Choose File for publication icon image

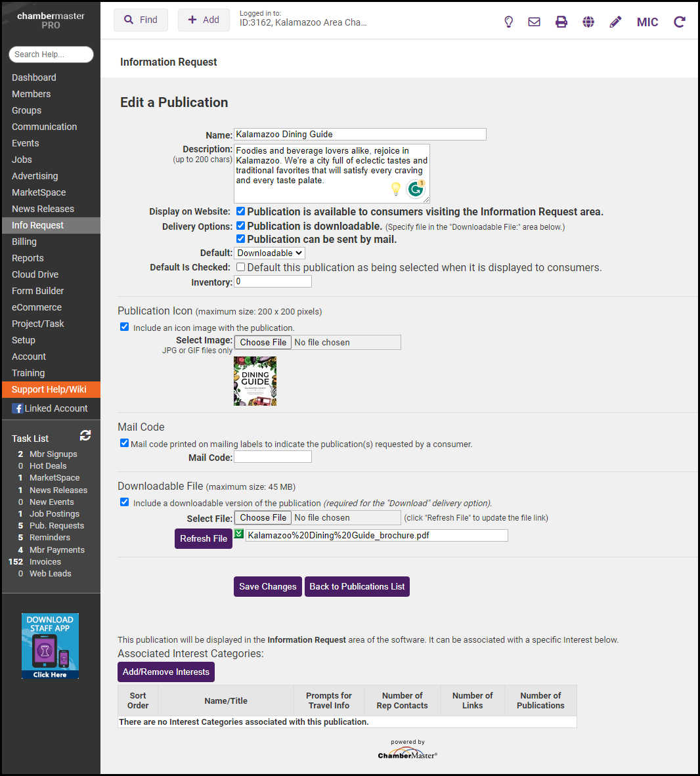pyautogui.click(x=263, y=343)
